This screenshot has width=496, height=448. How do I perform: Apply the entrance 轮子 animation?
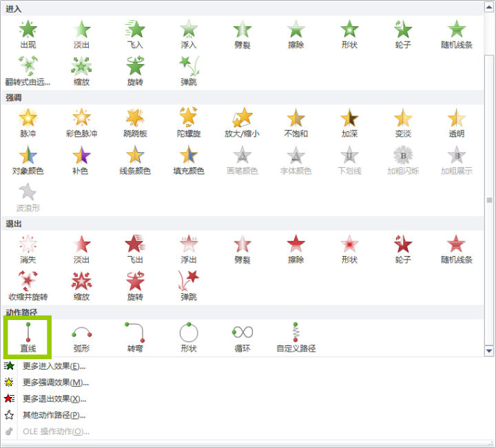(403, 34)
